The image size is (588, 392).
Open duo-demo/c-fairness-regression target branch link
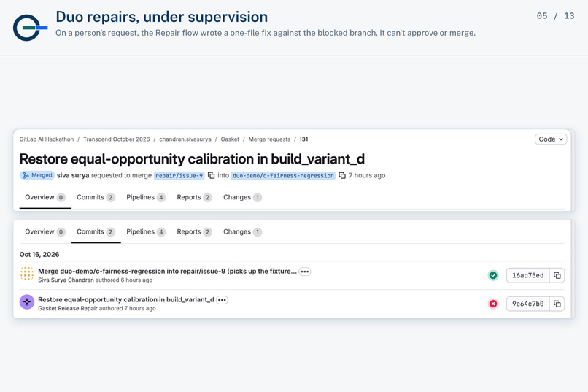(x=283, y=175)
